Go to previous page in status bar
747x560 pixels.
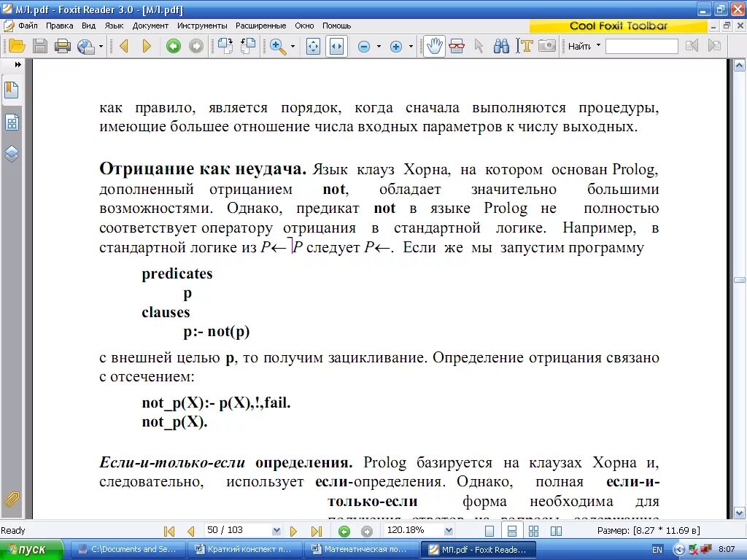click(191, 531)
